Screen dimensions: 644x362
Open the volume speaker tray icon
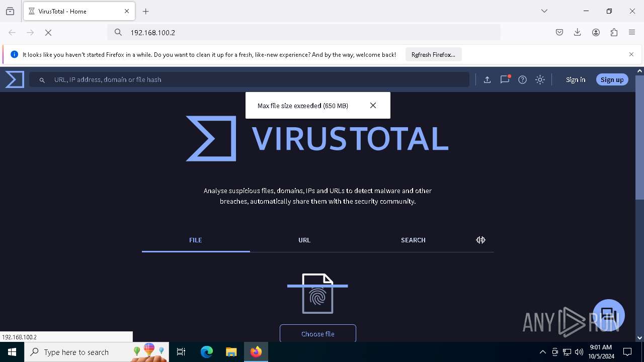click(579, 352)
